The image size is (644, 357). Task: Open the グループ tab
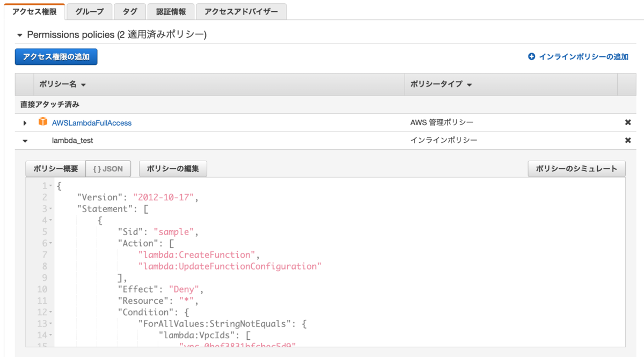point(90,11)
